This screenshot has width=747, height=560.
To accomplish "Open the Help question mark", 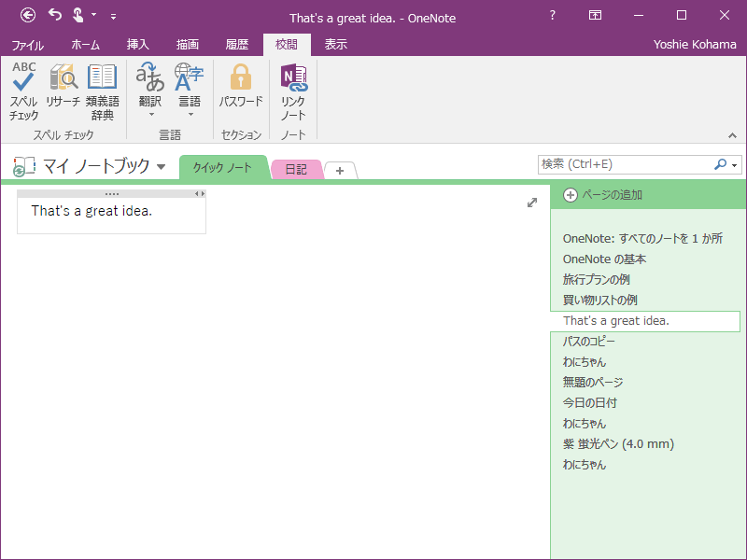I will (x=552, y=15).
